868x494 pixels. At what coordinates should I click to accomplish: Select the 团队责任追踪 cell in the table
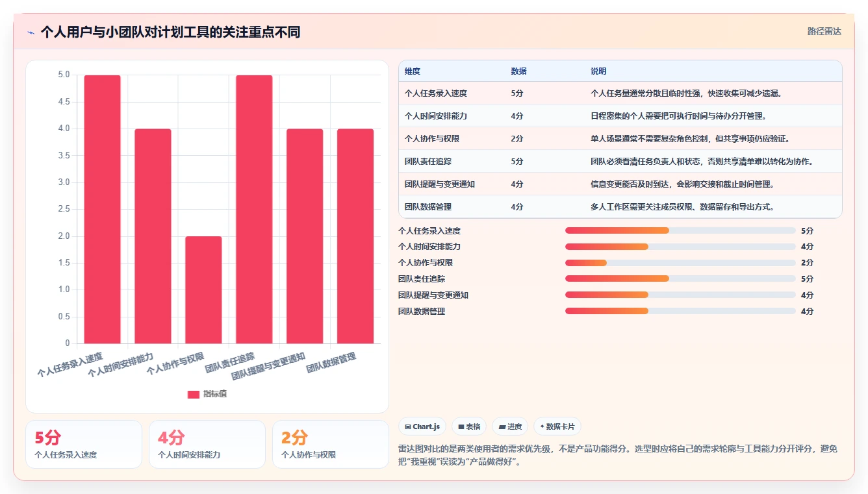click(428, 162)
